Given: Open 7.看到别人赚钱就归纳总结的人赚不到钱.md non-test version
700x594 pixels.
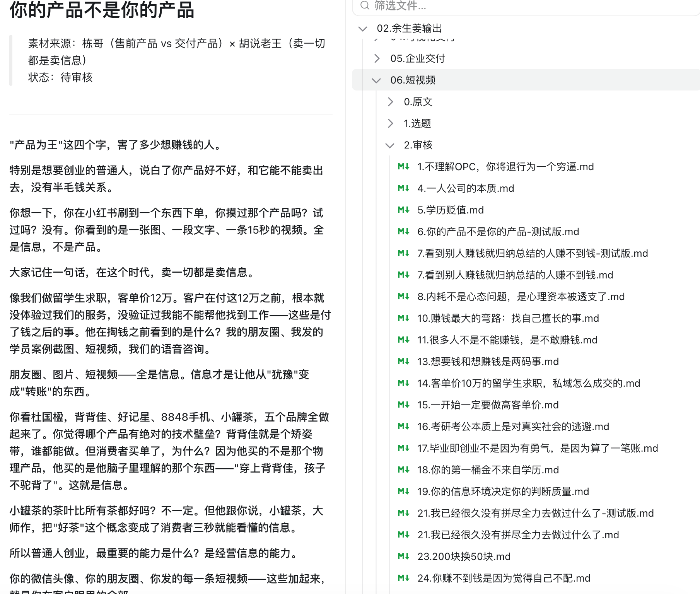Looking at the screenshot, I should (x=515, y=275).
